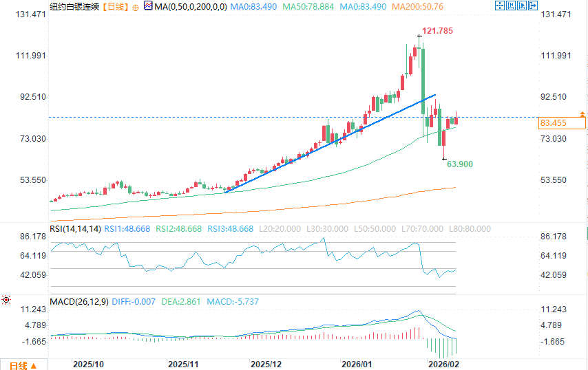Open the MA(0,50,0,200,0,0) parameter label

click(191, 7)
